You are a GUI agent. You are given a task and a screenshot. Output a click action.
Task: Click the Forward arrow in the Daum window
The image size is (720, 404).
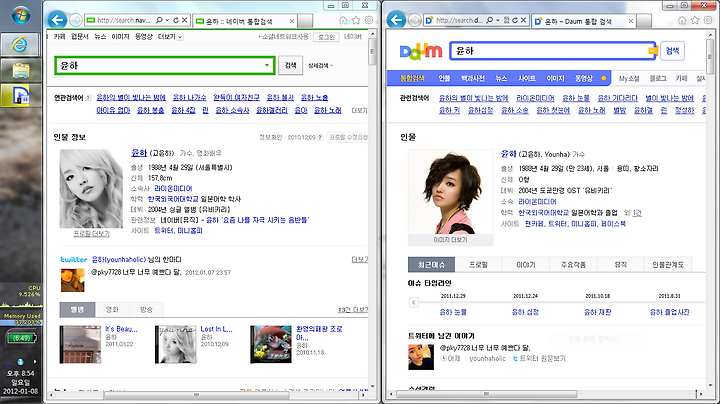(415, 20)
